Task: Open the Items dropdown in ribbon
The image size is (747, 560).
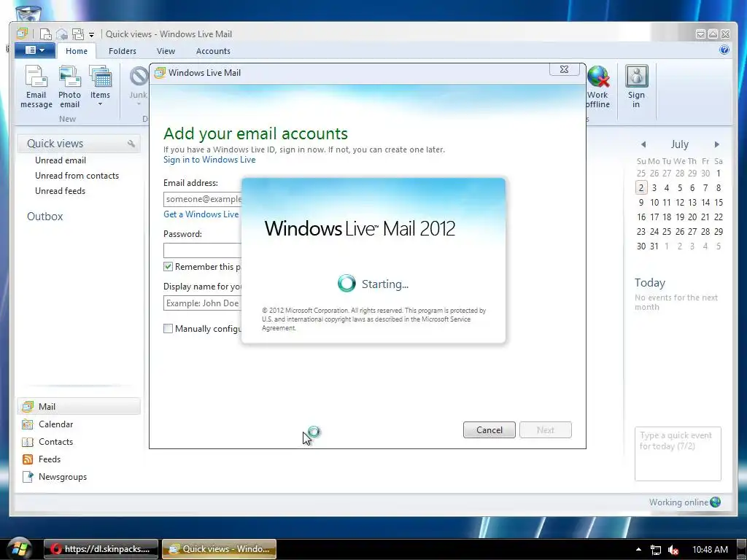Action: (x=100, y=87)
